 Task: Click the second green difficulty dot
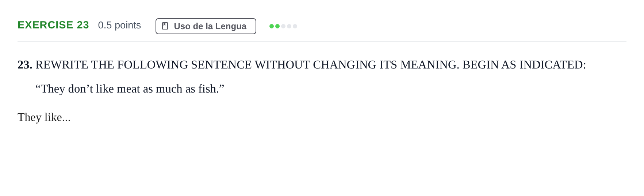(x=277, y=26)
